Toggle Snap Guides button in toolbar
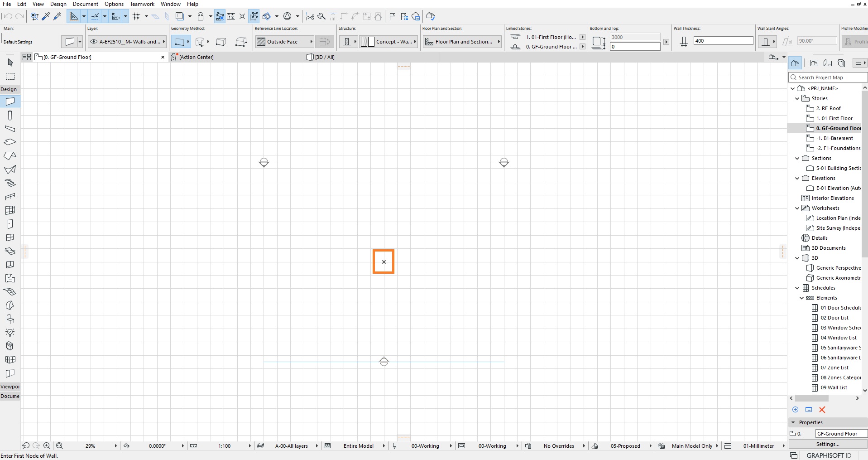868x460 pixels. tap(95, 16)
